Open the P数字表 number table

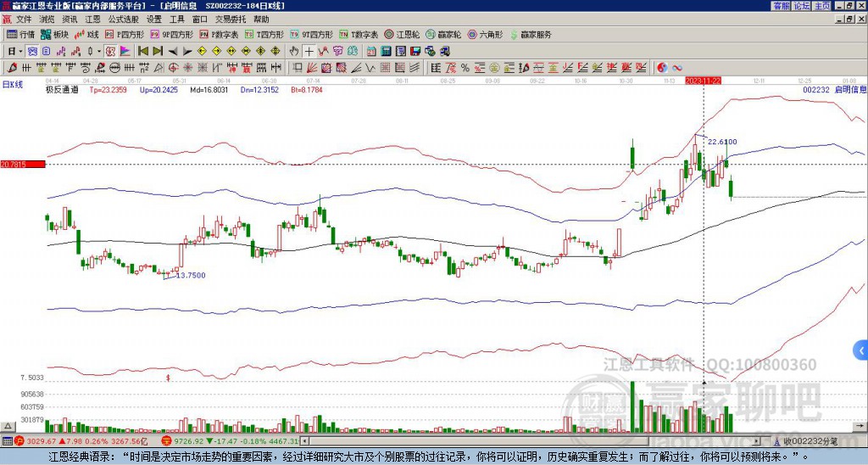coord(219,34)
